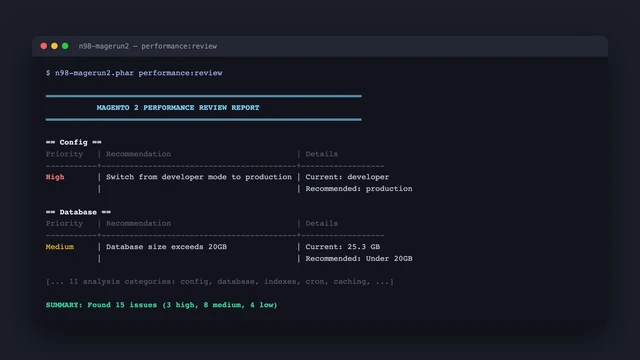Click the command line 'n98-magerun2.phar performance:review'

[x=139, y=73]
